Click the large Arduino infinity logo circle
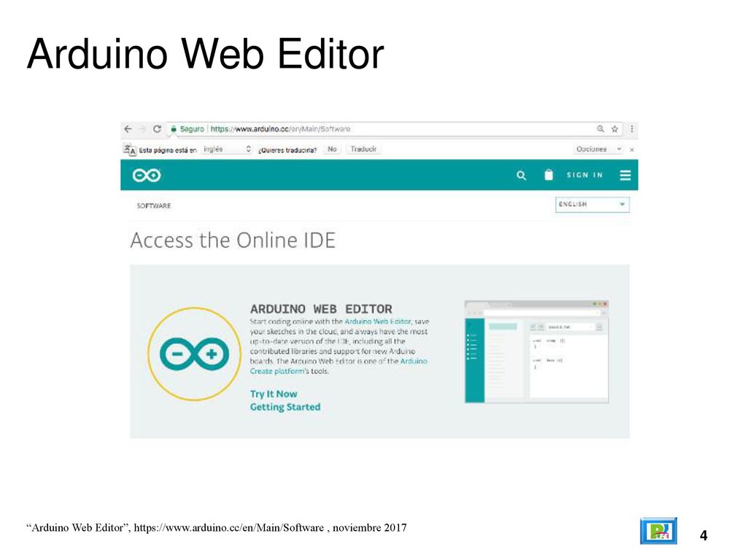The width and height of the screenshot is (747, 560). click(x=194, y=354)
